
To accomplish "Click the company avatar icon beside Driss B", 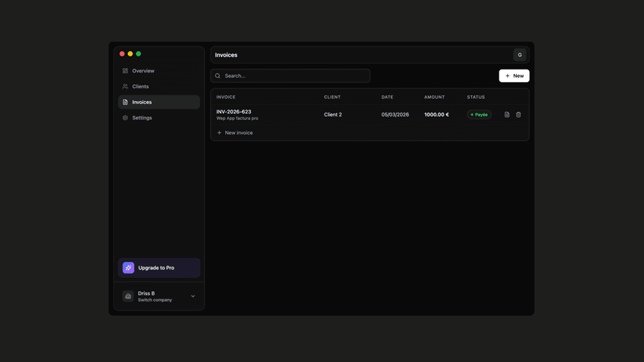I will [x=128, y=296].
